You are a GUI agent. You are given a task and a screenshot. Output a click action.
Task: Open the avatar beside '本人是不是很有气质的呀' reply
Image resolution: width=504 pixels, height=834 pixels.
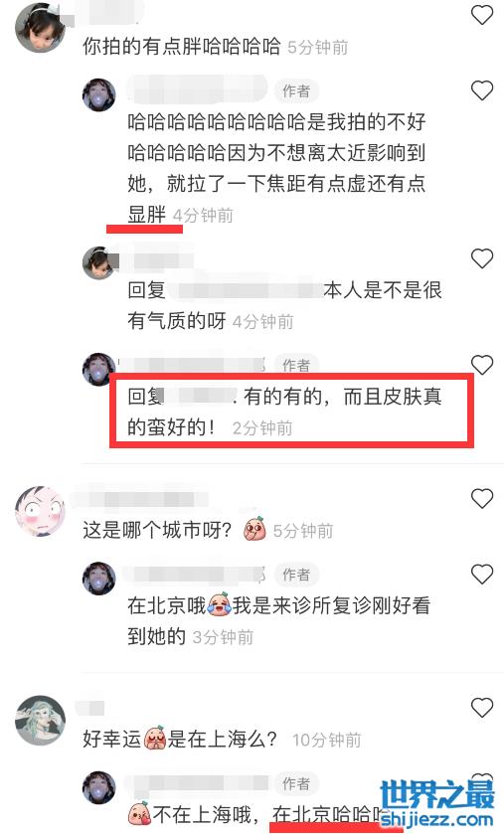point(98,262)
